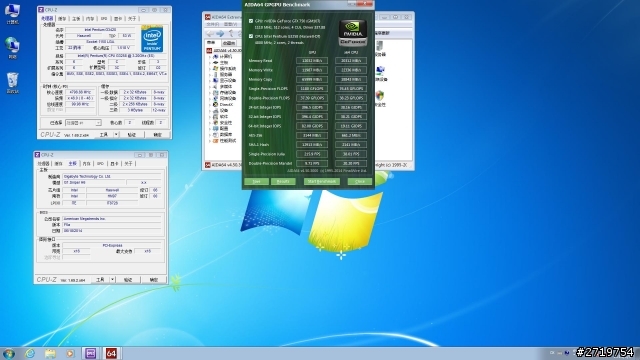Screen dimensions: 640x360
Task: Open Windows Explorer folder taskbar icon
Action: pos(50,353)
